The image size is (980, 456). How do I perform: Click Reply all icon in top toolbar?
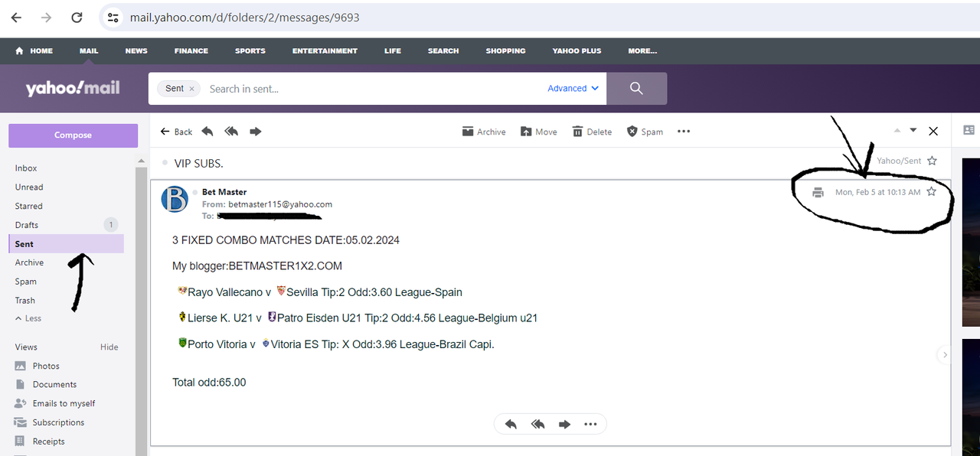pyautogui.click(x=231, y=132)
